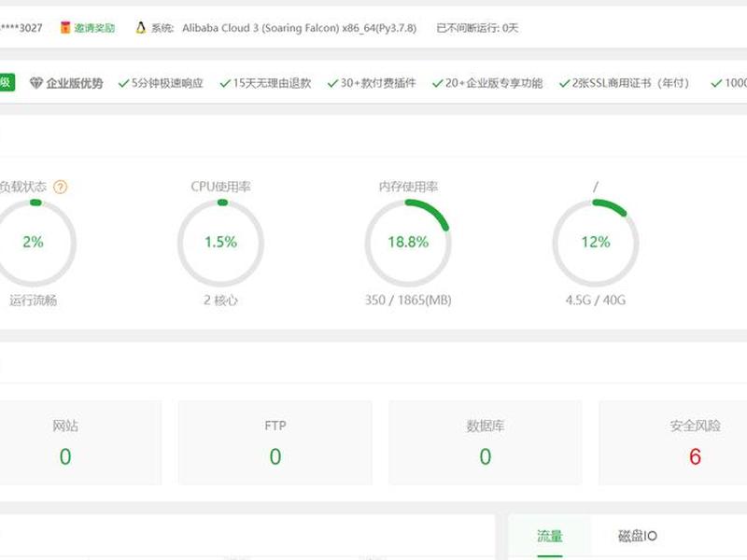Click the 内存使用率 label

click(x=408, y=187)
